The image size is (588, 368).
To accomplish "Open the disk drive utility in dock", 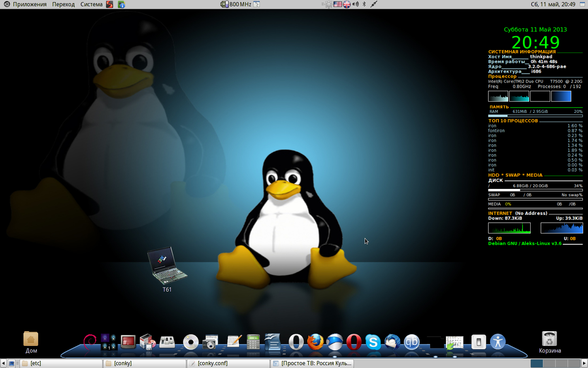I will [x=168, y=342].
